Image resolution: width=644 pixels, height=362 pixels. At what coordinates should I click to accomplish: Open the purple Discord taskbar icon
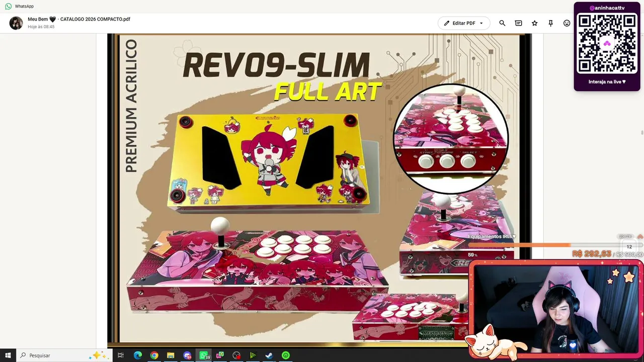coord(187,355)
